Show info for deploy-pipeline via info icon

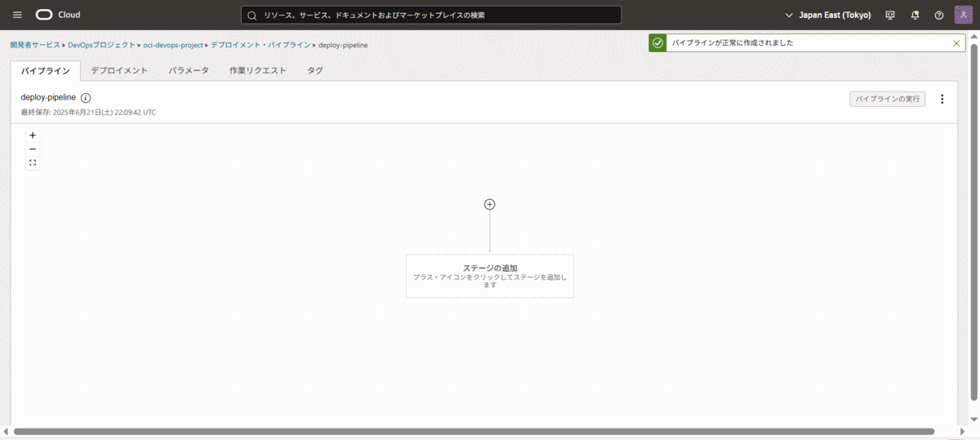click(x=86, y=98)
